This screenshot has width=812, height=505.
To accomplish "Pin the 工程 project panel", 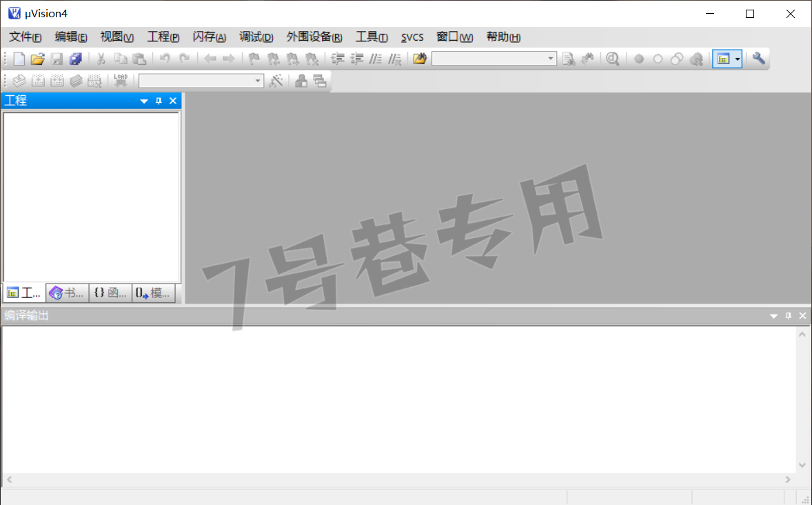I will tap(159, 101).
